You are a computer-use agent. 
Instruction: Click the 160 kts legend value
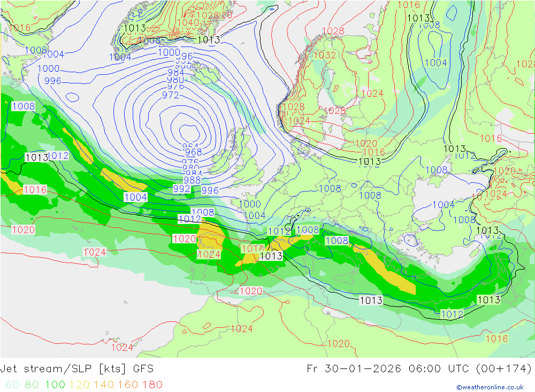click(x=128, y=385)
